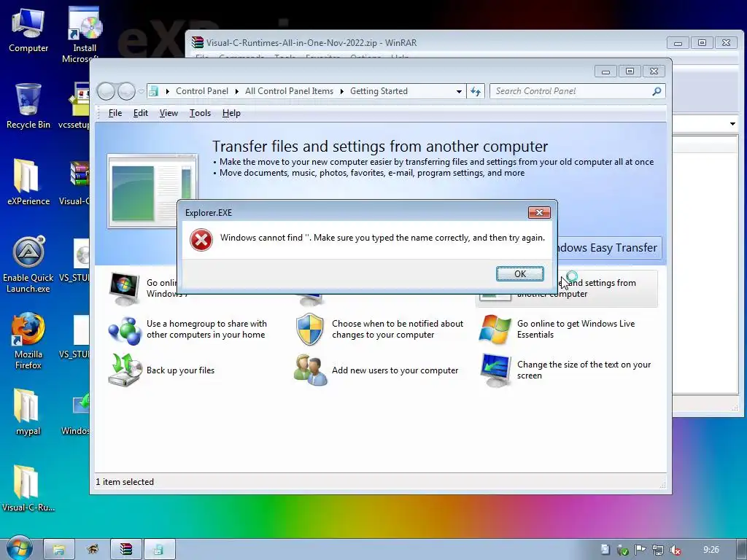Viewport: 747px width, 560px height.
Task: Click the Forward navigation button
Action: pos(126,91)
